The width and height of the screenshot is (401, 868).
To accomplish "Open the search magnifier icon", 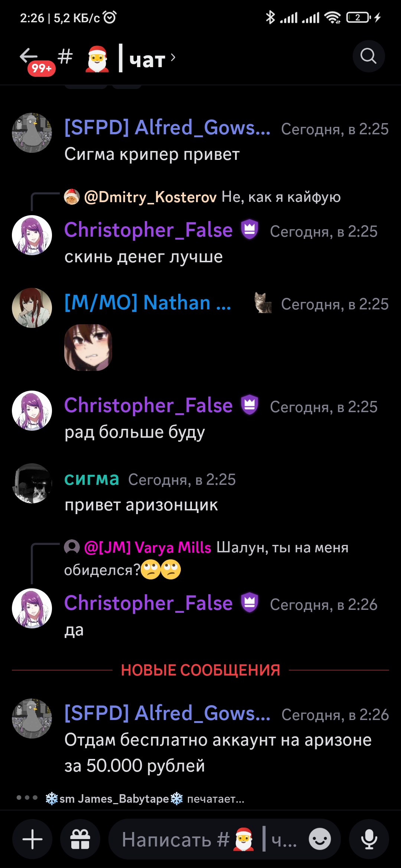I will point(368,56).
